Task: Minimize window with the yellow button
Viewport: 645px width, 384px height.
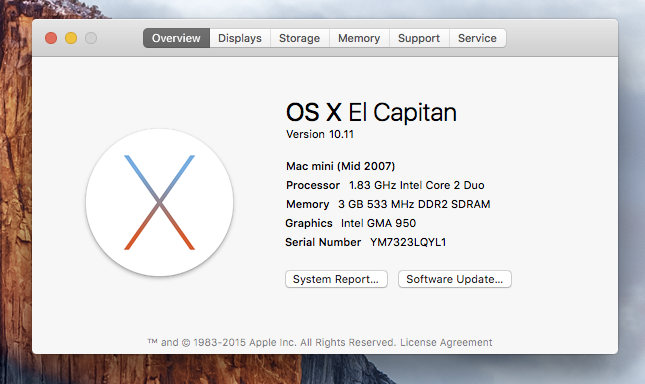Action: click(x=71, y=38)
